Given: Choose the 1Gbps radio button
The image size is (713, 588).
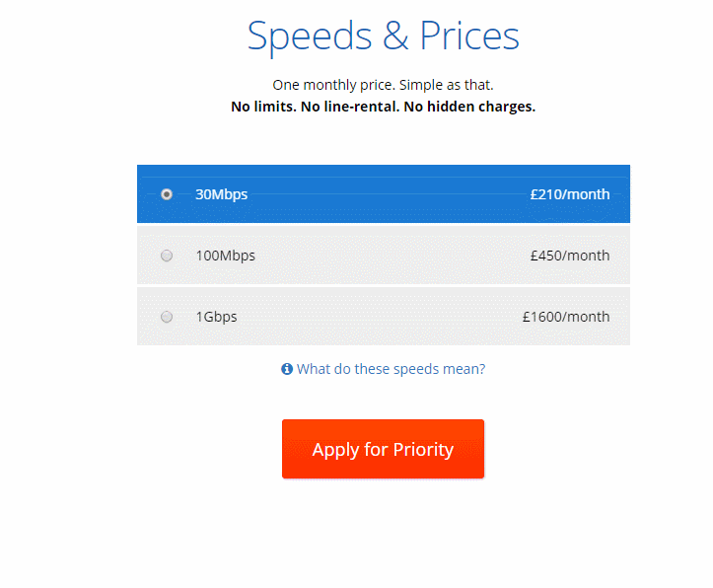Looking at the screenshot, I should [167, 317].
